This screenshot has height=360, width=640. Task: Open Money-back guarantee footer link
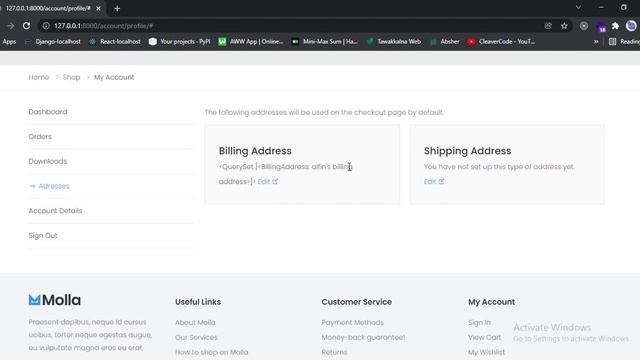[x=363, y=338]
